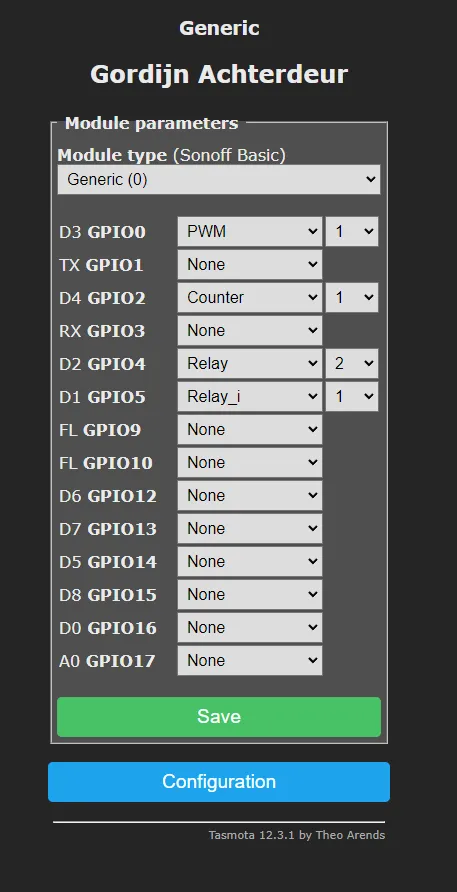This screenshot has height=892, width=457.
Task: Open the GPIO5 dropdown showing Relay_i
Action: point(250,397)
